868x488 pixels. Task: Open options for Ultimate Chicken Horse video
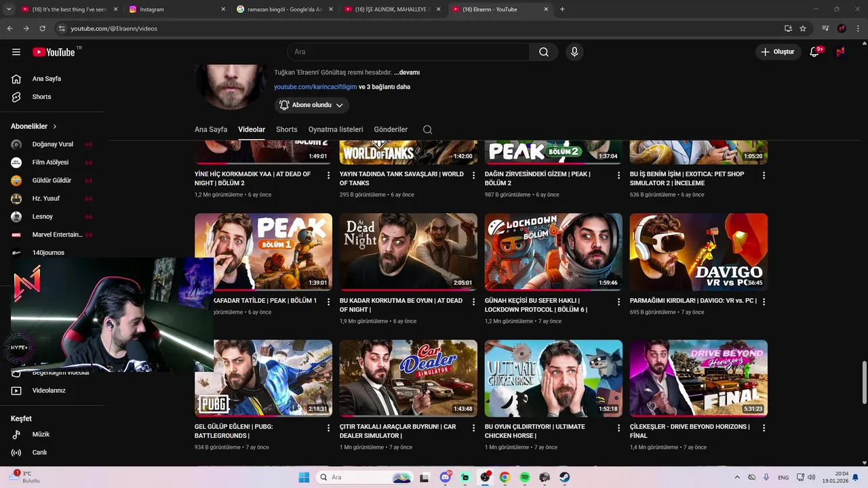pos(618,428)
